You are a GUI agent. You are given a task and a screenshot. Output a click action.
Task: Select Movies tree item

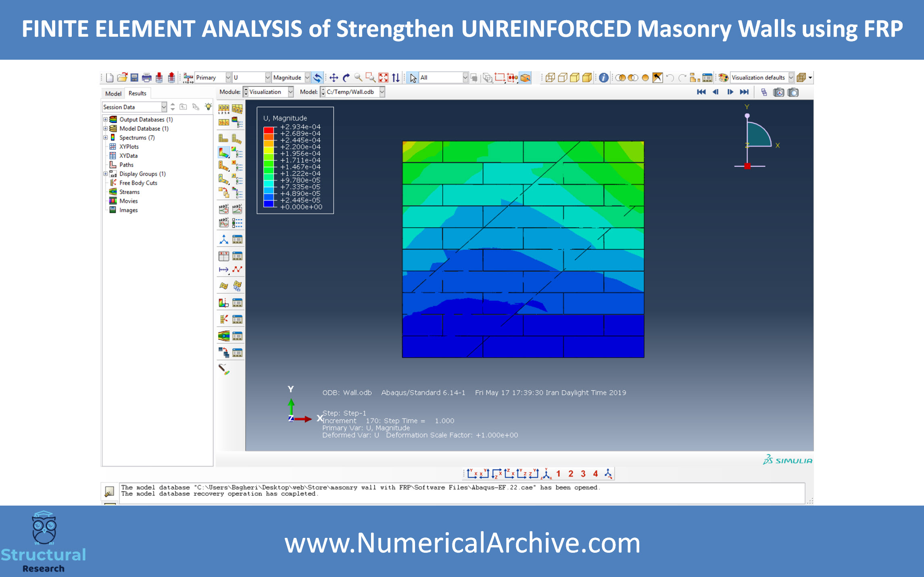pyautogui.click(x=128, y=201)
